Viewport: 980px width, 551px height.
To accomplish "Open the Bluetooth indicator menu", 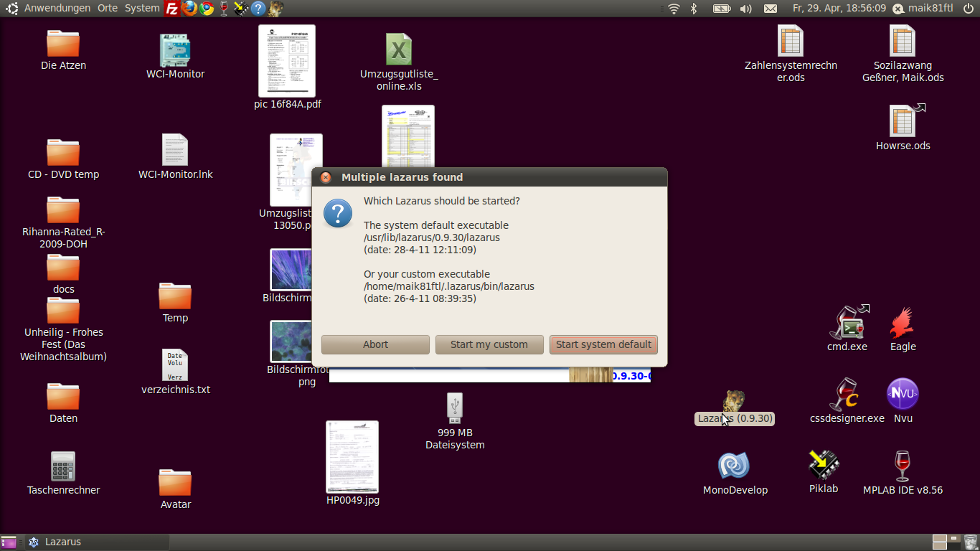I will [694, 9].
